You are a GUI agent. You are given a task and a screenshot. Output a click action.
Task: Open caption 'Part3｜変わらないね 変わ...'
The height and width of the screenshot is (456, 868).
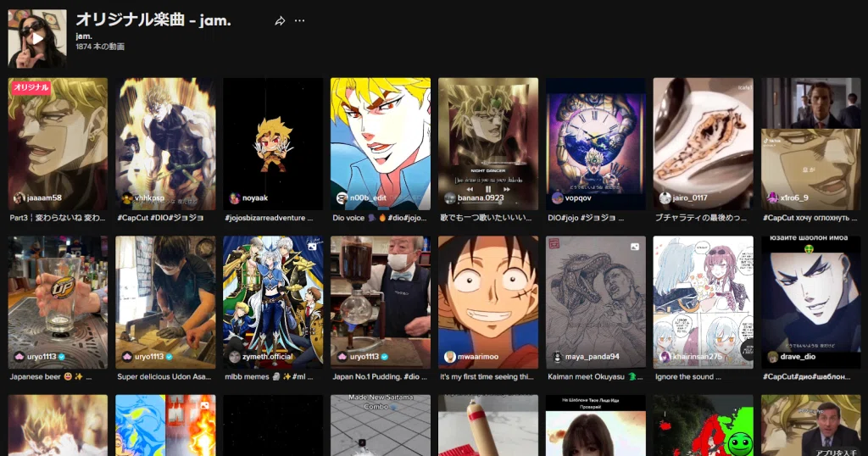tap(57, 218)
